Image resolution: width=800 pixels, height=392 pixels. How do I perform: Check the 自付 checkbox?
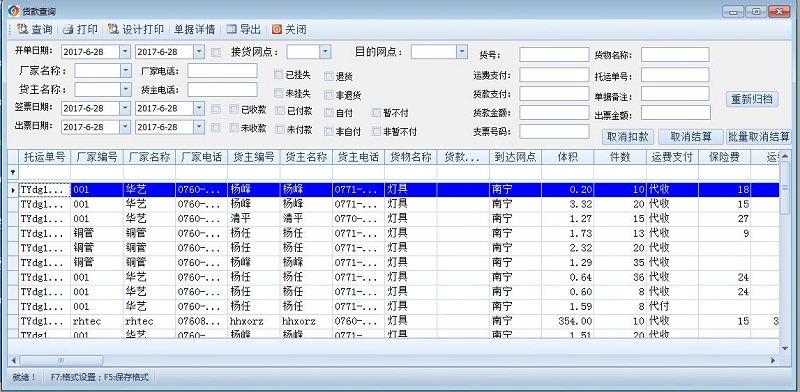pos(329,113)
